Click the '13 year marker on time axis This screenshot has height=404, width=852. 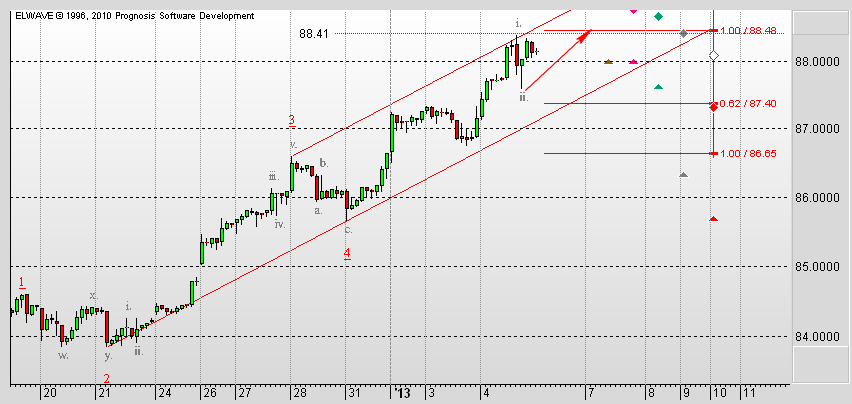pos(402,393)
